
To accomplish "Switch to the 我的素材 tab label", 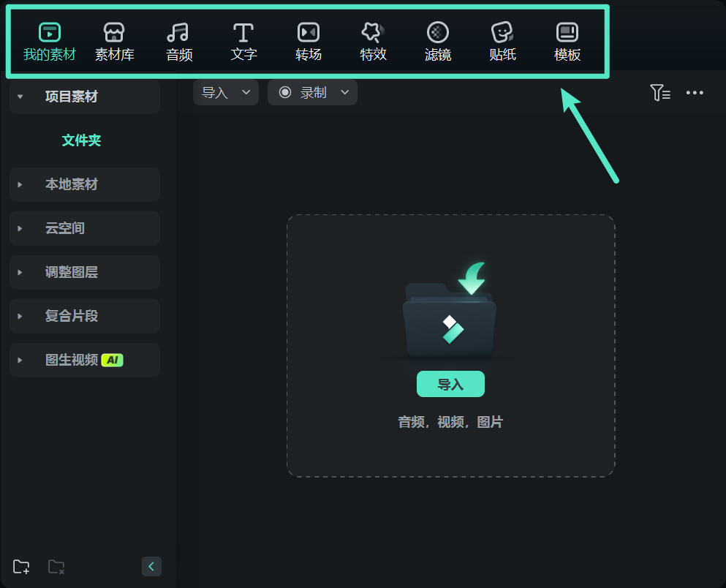I will [x=50, y=55].
